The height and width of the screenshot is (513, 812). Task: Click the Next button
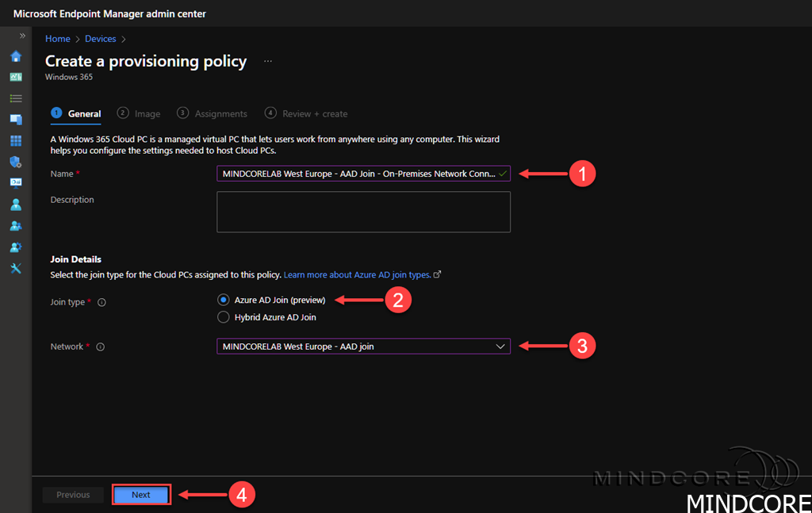tap(141, 495)
